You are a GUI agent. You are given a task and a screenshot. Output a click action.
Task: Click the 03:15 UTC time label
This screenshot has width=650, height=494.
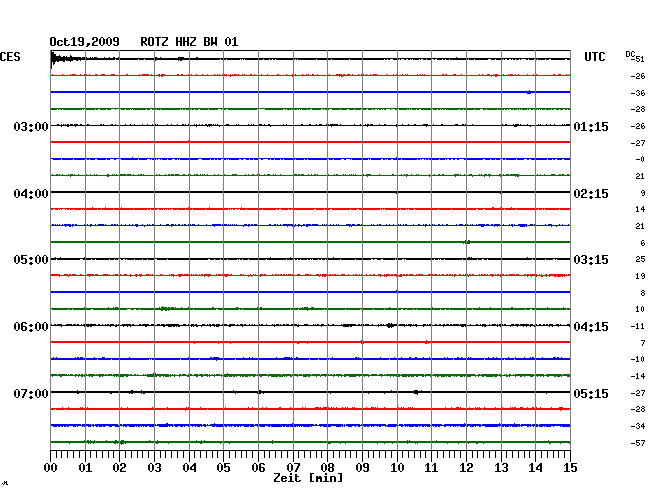[x=591, y=260]
